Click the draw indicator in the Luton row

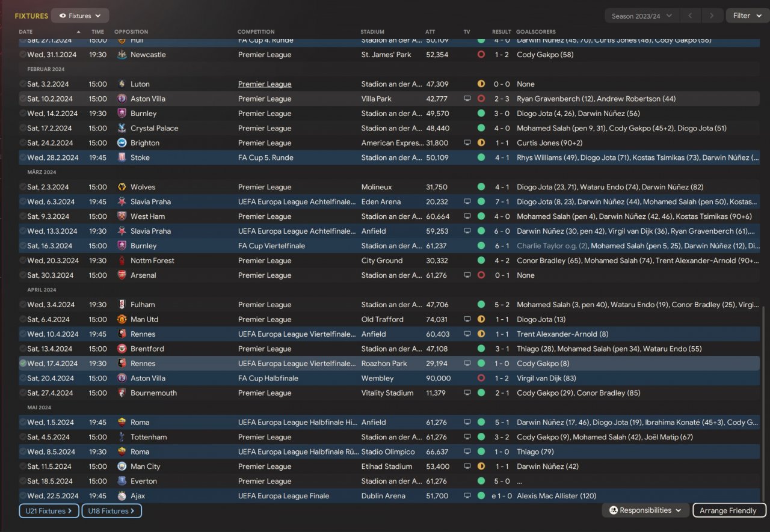pyautogui.click(x=481, y=84)
